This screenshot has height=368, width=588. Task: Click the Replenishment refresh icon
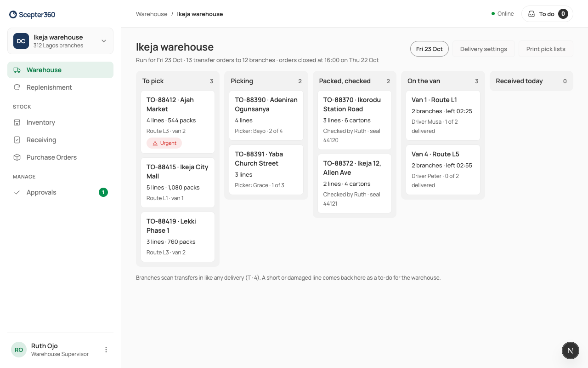pos(17,87)
